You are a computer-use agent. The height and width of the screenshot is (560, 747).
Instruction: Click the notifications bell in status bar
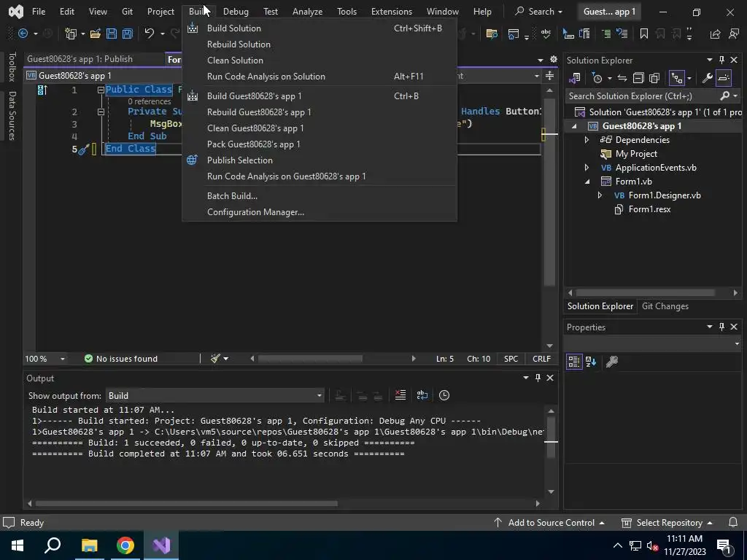(733, 522)
